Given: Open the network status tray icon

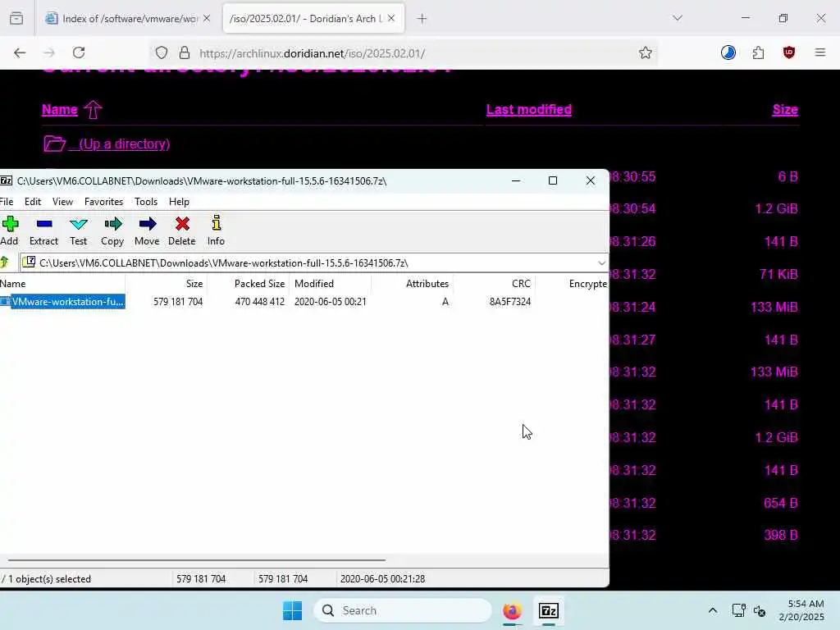Looking at the screenshot, I should coord(739,610).
